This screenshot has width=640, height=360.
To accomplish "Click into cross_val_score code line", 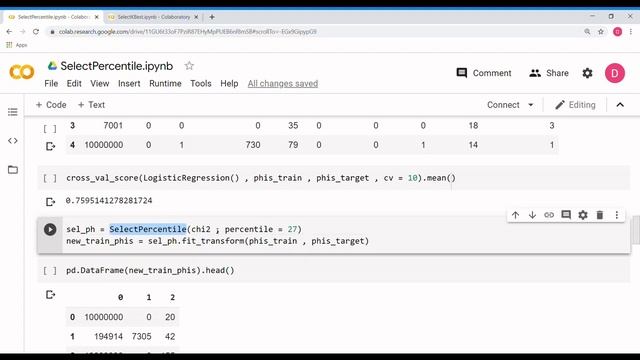I will pos(261,178).
